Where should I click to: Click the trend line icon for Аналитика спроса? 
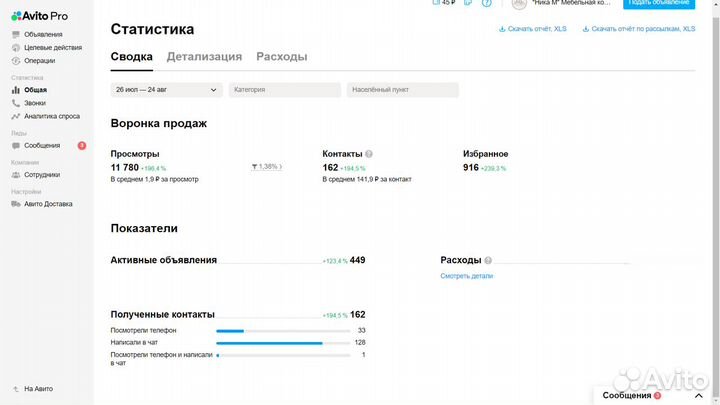pyautogui.click(x=16, y=116)
